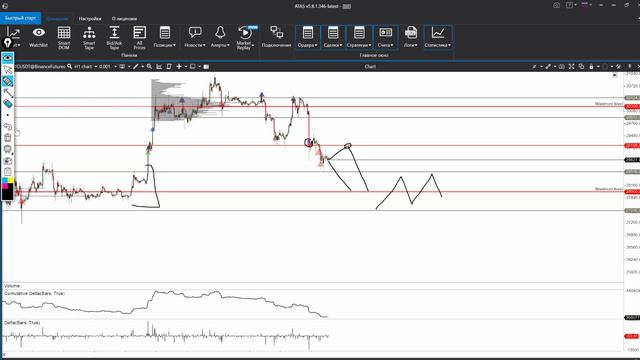Expand the Ордера orders dropdown
The height and width of the screenshot is (360, 640).
point(308,38)
